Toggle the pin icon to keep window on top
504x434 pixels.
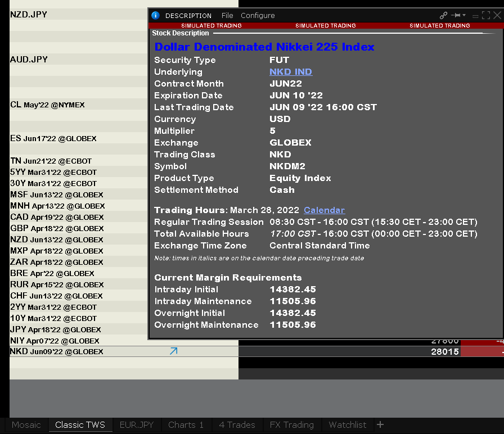coord(456,15)
